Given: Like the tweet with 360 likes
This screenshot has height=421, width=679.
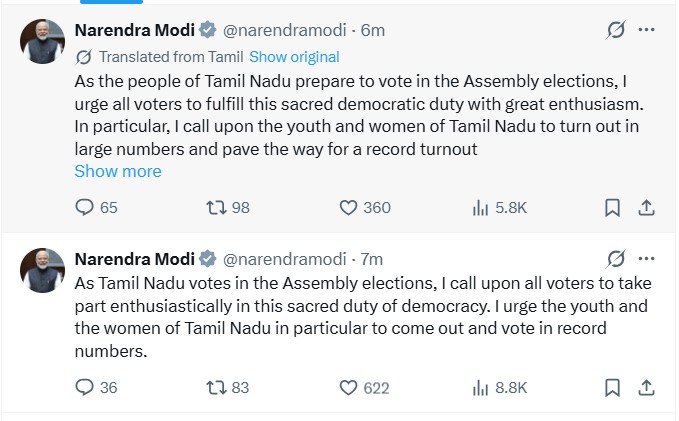Looking at the screenshot, I should click(349, 207).
